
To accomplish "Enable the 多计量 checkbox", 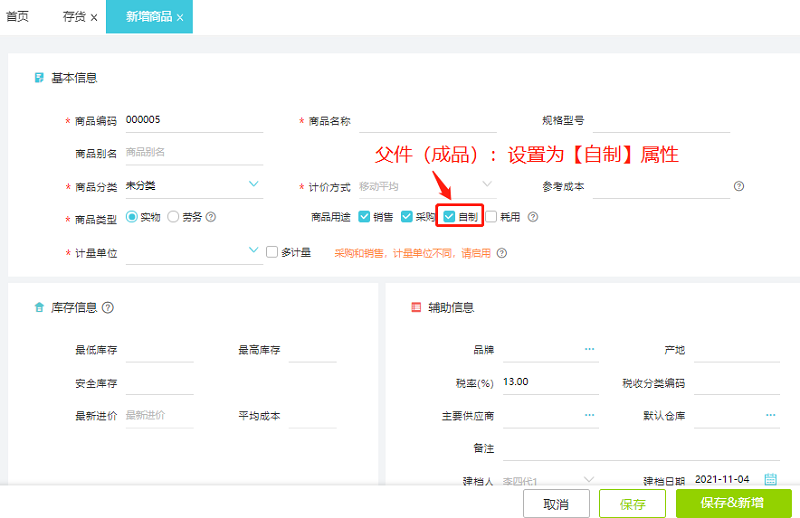I will pos(272,252).
